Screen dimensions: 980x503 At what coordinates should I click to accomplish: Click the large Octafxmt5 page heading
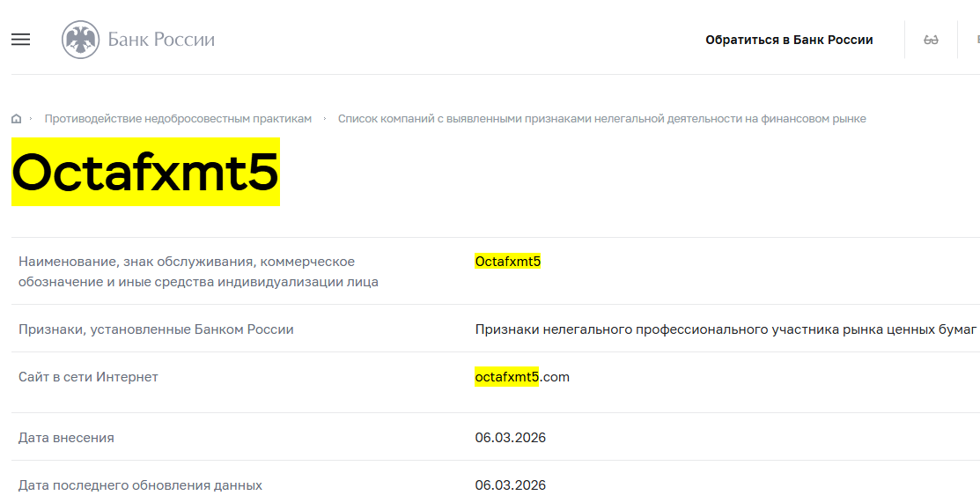(145, 172)
